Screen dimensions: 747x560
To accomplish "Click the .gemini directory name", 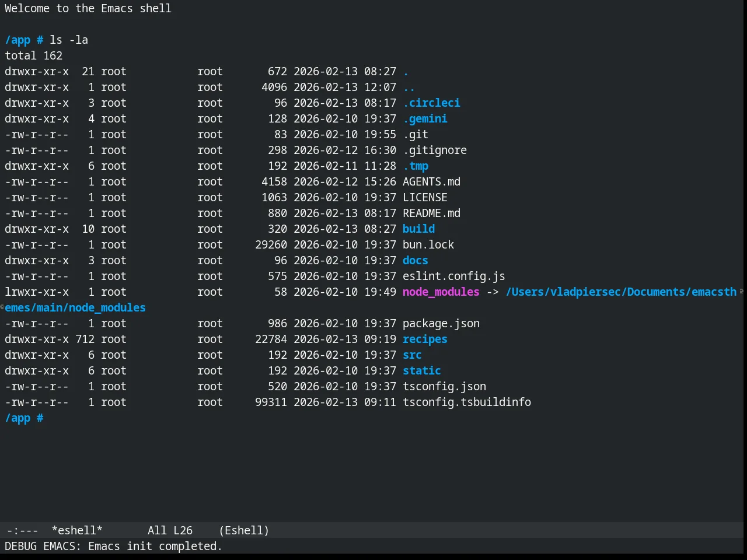I will click(x=425, y=118).
